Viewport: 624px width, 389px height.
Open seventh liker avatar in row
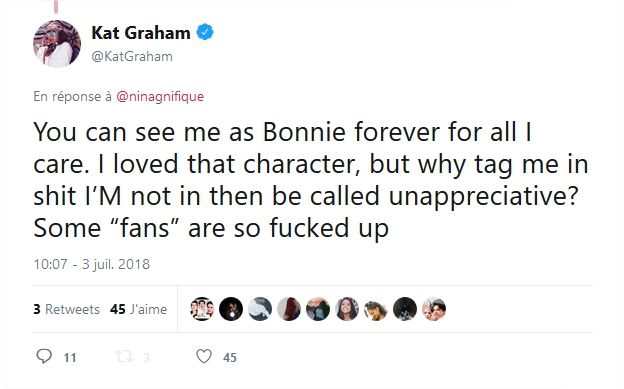(376, 309)
